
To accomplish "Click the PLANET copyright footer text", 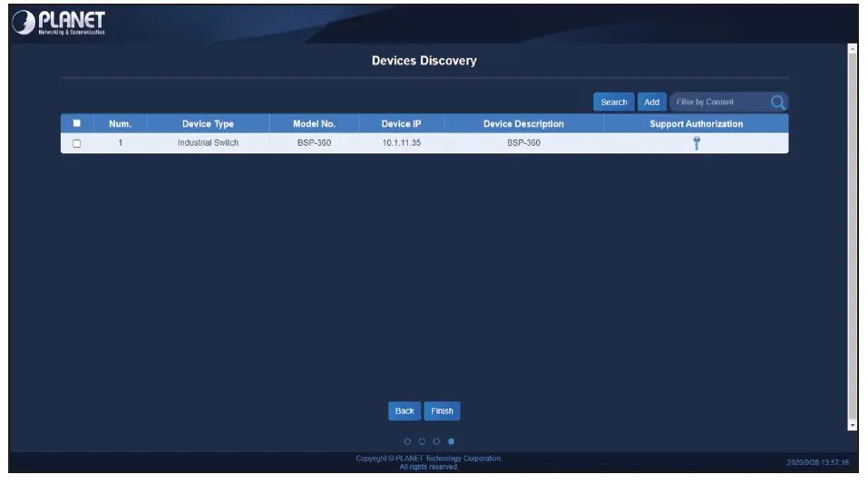I will point(428,462).
